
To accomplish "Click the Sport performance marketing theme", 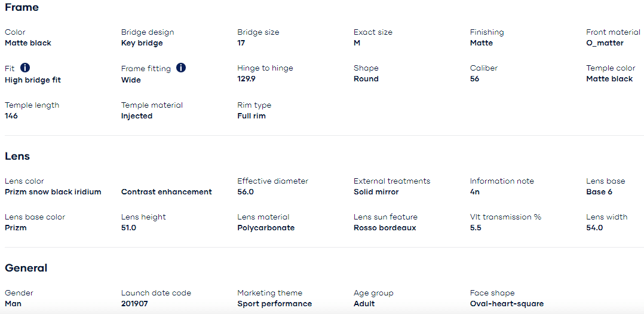I will 274,304.
